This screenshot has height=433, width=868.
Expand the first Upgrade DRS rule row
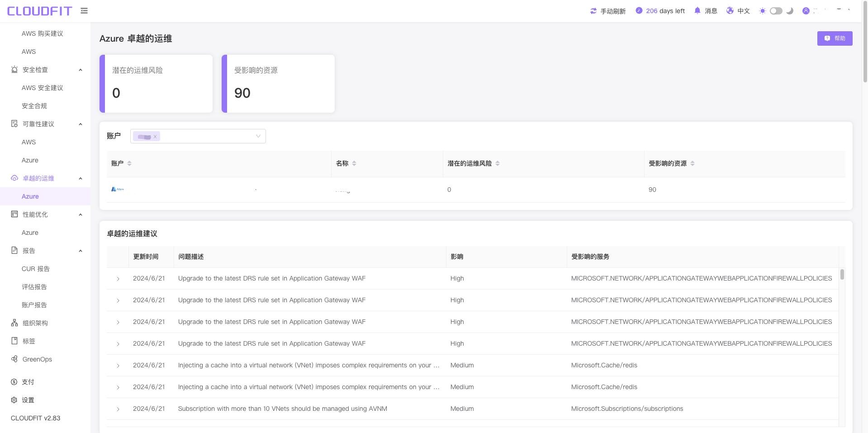pyautogui.click(x=118, y=279)
